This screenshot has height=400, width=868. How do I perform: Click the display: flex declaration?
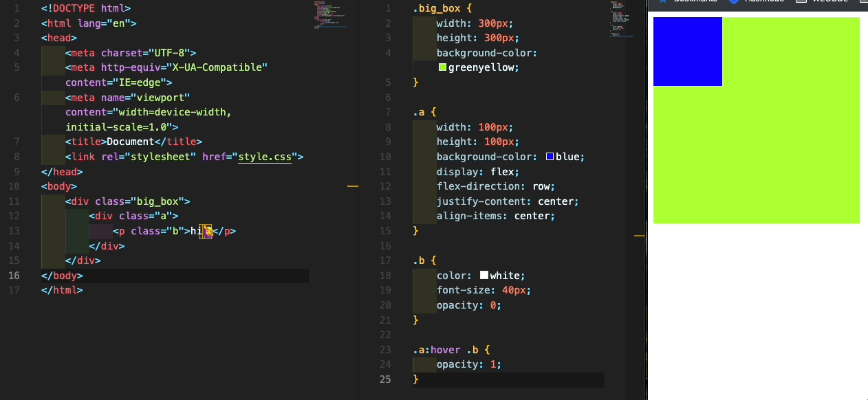(x=478, y=172)
